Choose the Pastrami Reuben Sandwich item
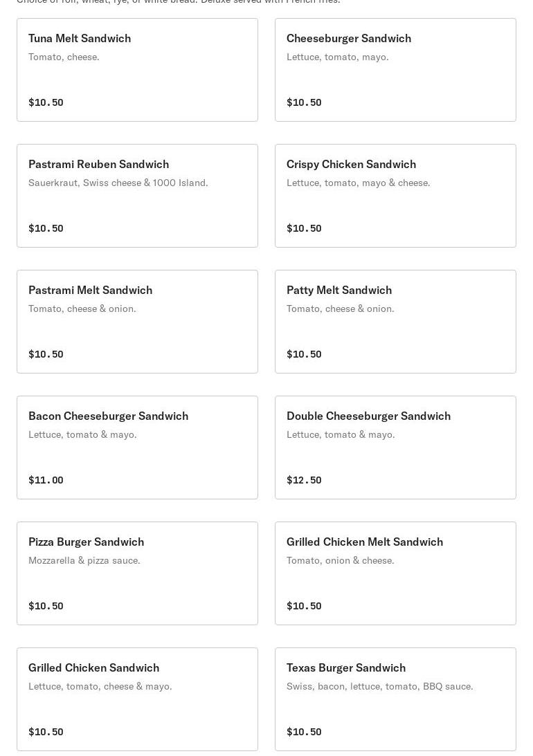Screen dimensions: 533x756 [x=138, y=196]
